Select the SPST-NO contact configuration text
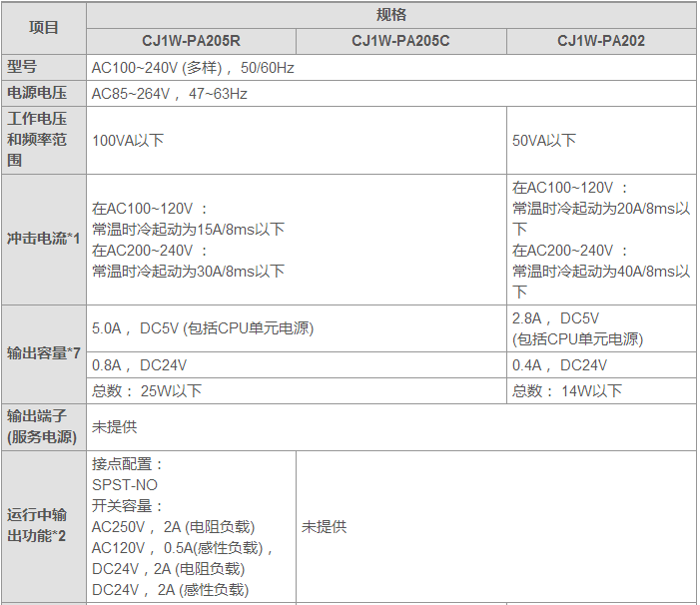The width and height of the screenshot is (700, 605). [125, 484]
